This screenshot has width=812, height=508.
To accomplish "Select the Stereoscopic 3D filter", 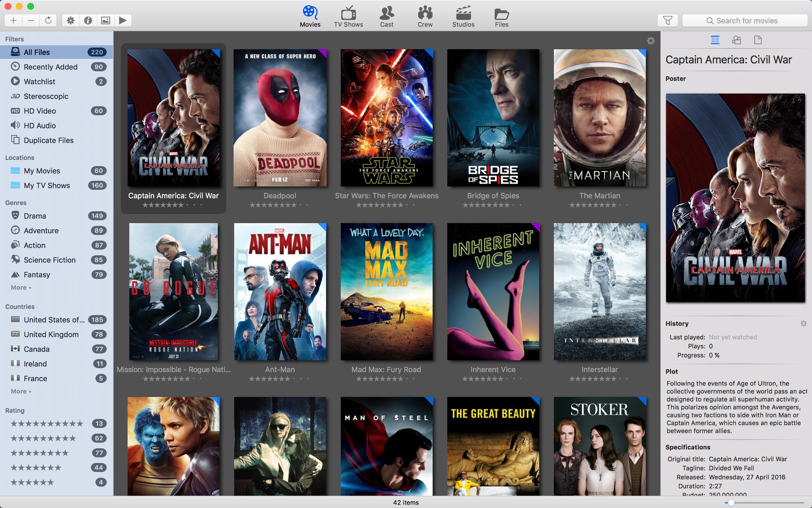I will click(56, 96).
